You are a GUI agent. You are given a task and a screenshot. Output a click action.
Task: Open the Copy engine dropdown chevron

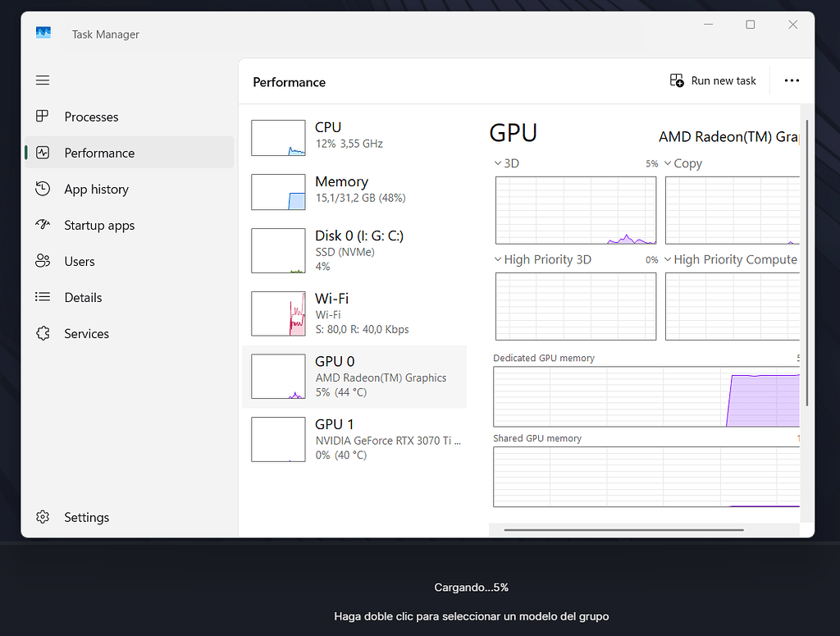[x=668, y=162]
